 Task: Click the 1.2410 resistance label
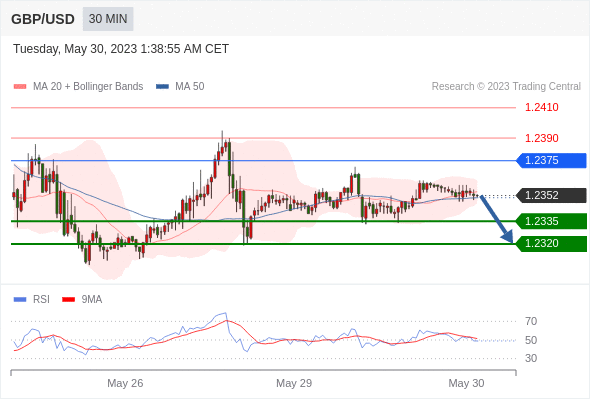[x=542, y=108]
